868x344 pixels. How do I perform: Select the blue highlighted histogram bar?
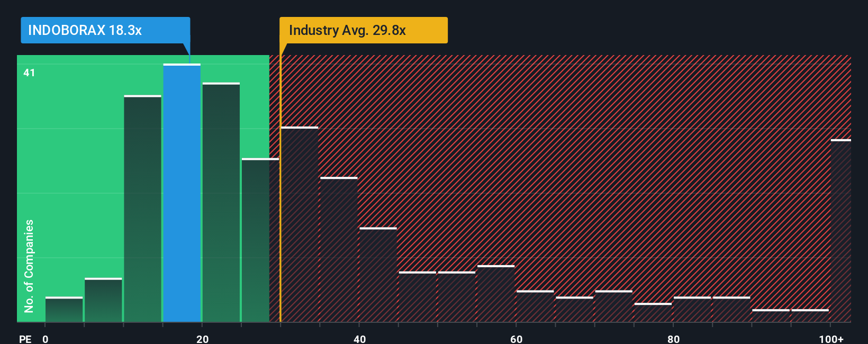[182, 193]
